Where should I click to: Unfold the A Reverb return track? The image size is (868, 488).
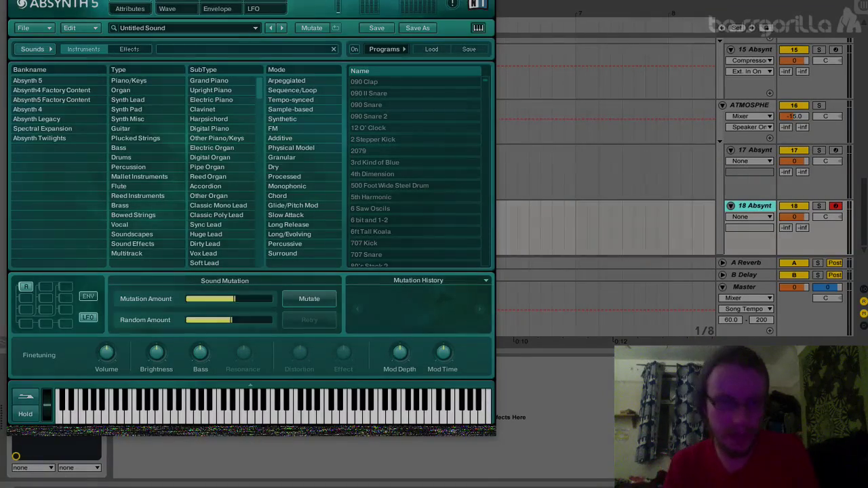722,262
